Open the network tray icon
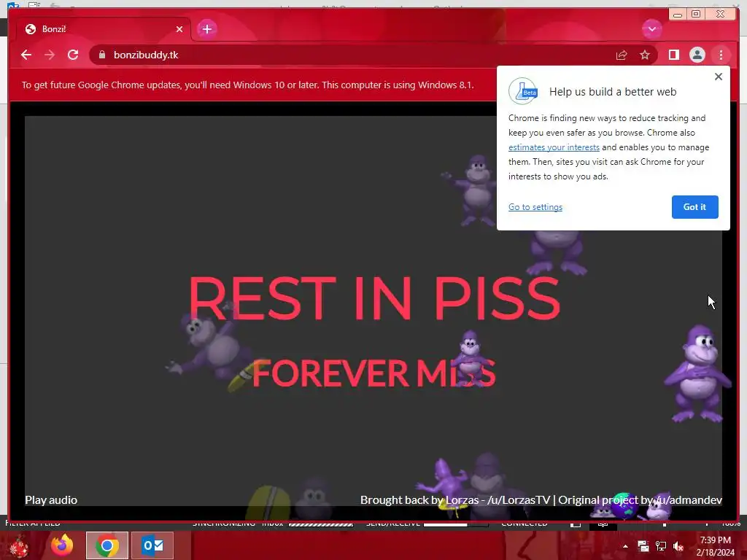This screenshot has height=560, width=747. click(661, 546)
